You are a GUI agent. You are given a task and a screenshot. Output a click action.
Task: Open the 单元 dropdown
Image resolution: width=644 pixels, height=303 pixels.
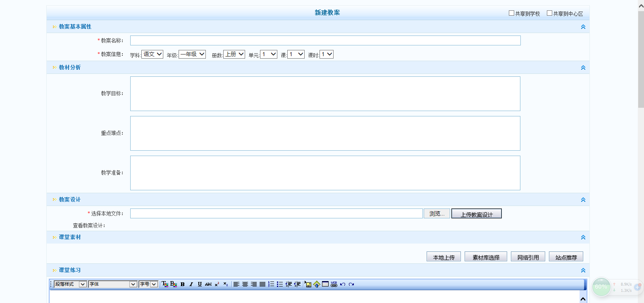[x=269, y=54]
